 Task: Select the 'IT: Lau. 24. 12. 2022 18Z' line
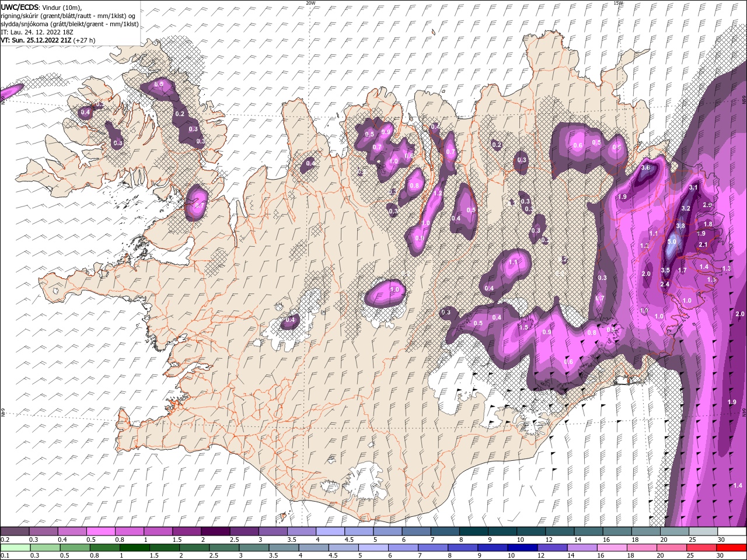38,32
